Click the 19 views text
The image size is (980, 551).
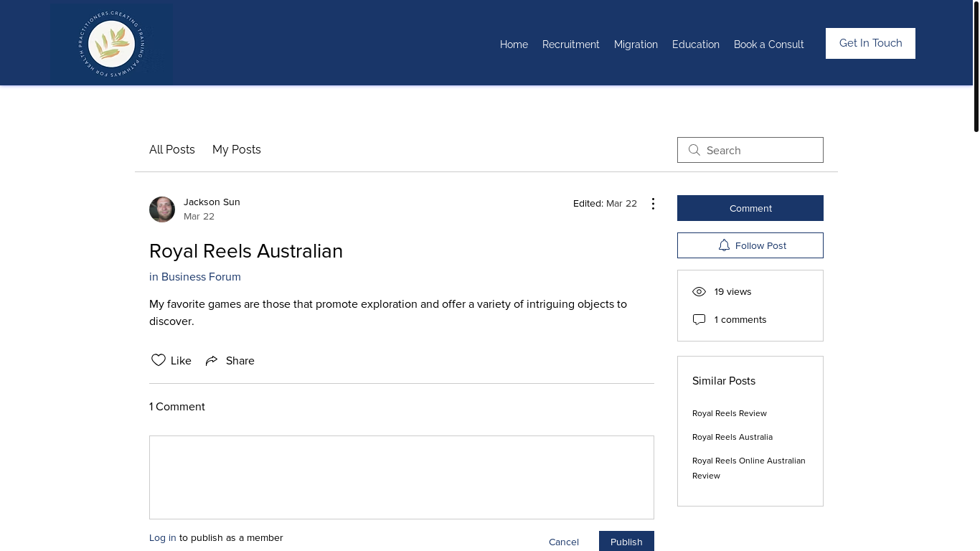732,291
